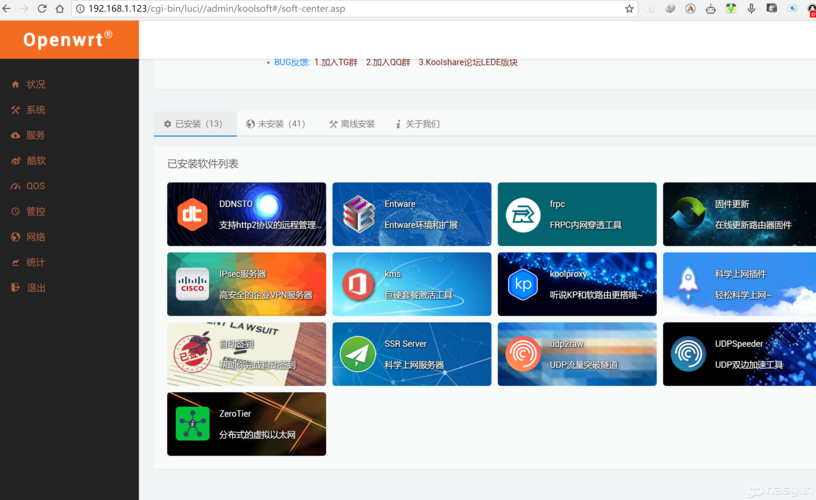Open the Entware cube icon

(358, 214)
